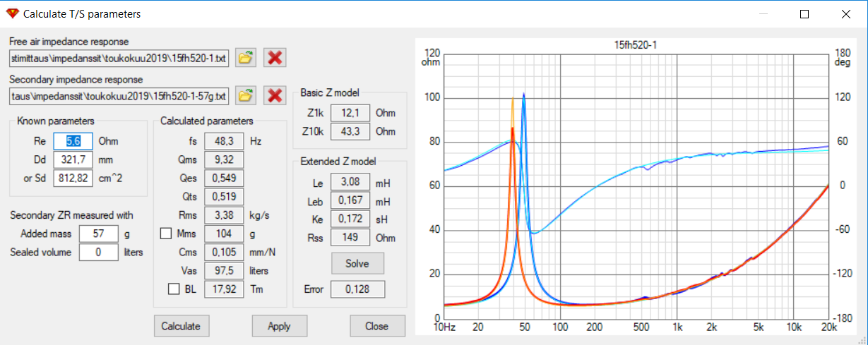The width and height of the screenshot is (868, 345).
Task: Click the app icon in title bar
Action: 11,13
